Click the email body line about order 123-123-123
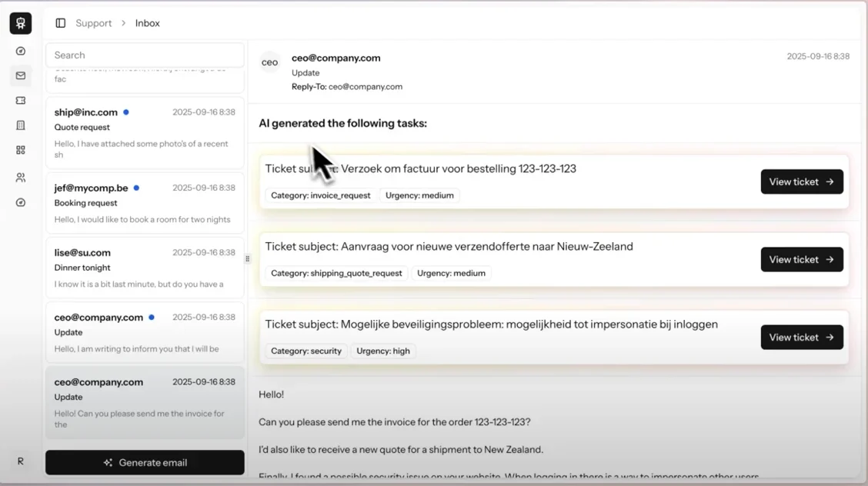The width and height of the screenshot is (868, 486). pos(395,422)
